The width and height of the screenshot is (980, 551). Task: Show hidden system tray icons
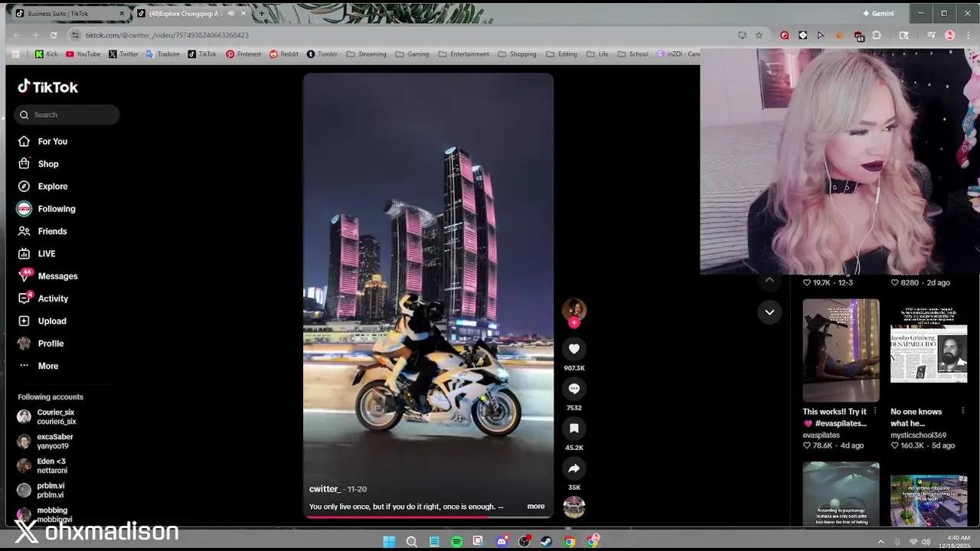(880, 542)
